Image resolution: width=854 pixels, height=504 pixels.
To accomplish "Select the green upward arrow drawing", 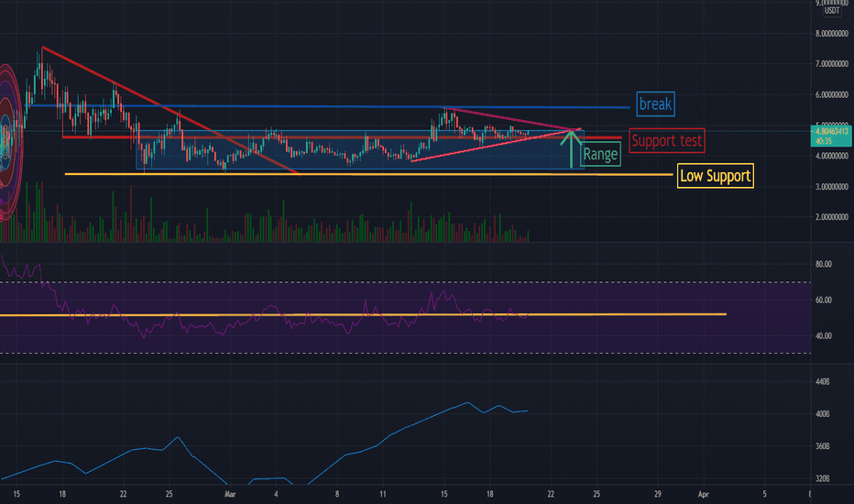I will click(x=571, y=149).
